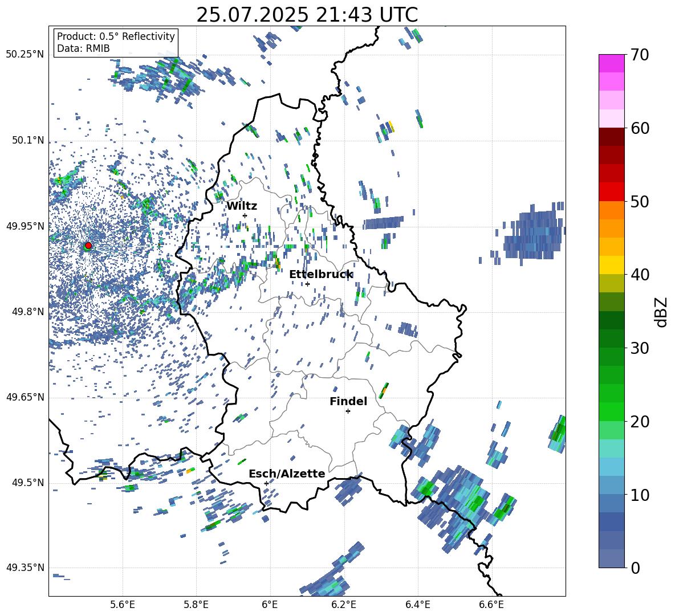This screenshot has height=616, width=675.
Task: Click the 6.4°E longitude label
Action: [417, 605]
